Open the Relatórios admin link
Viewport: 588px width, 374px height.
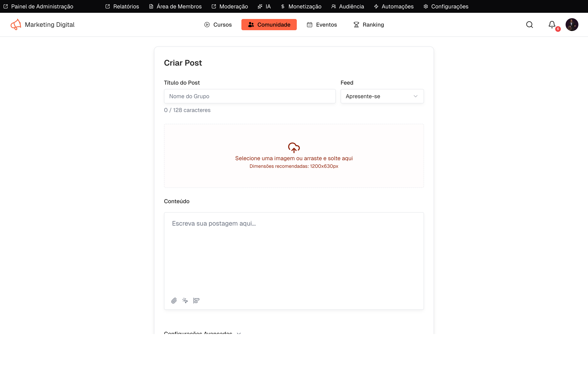[122, 6]
